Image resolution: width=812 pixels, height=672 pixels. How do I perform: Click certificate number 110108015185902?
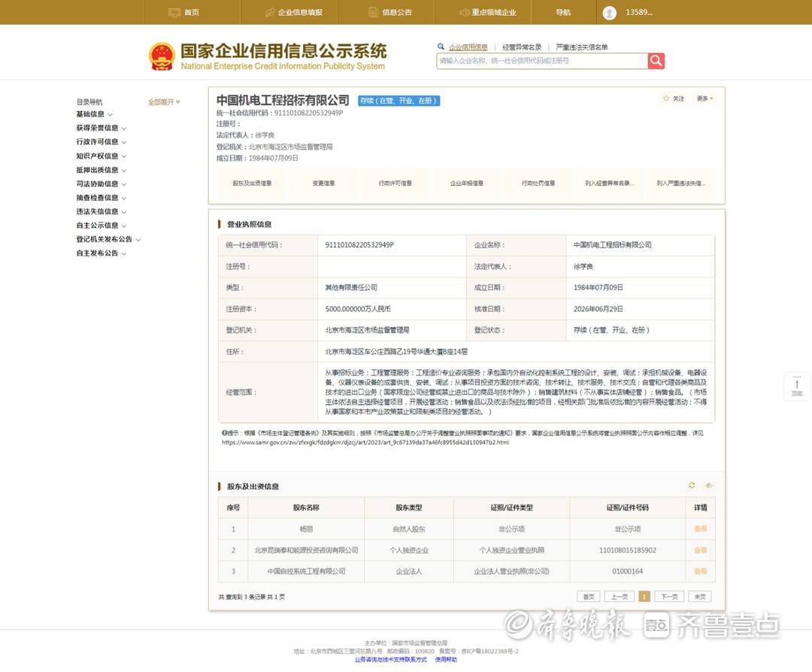[628, 549]
